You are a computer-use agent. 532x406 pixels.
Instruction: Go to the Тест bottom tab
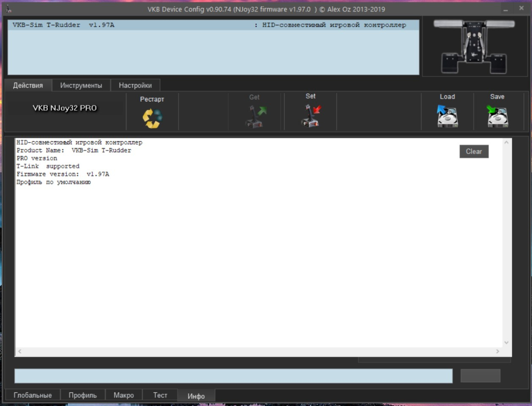tap(160, 395)
